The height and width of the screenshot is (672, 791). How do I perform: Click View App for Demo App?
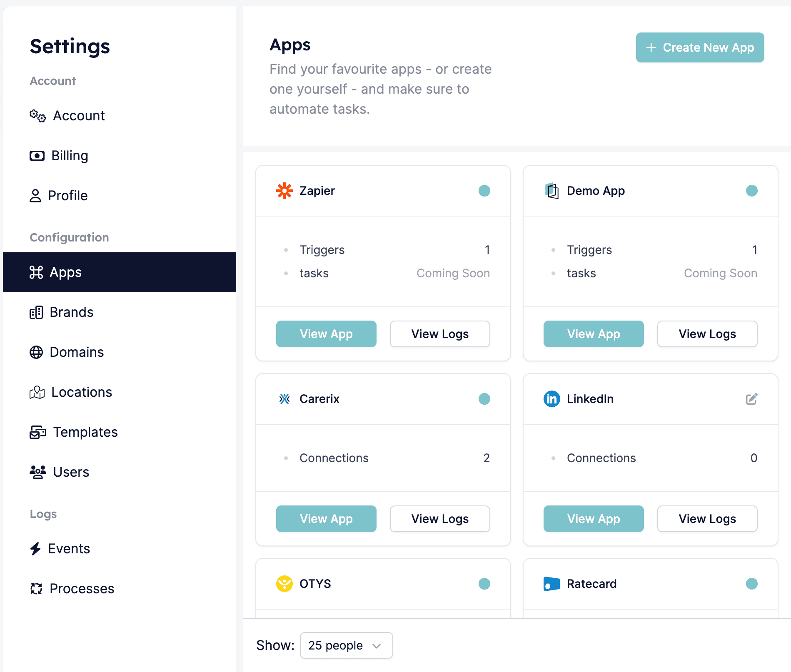[594, 334]
